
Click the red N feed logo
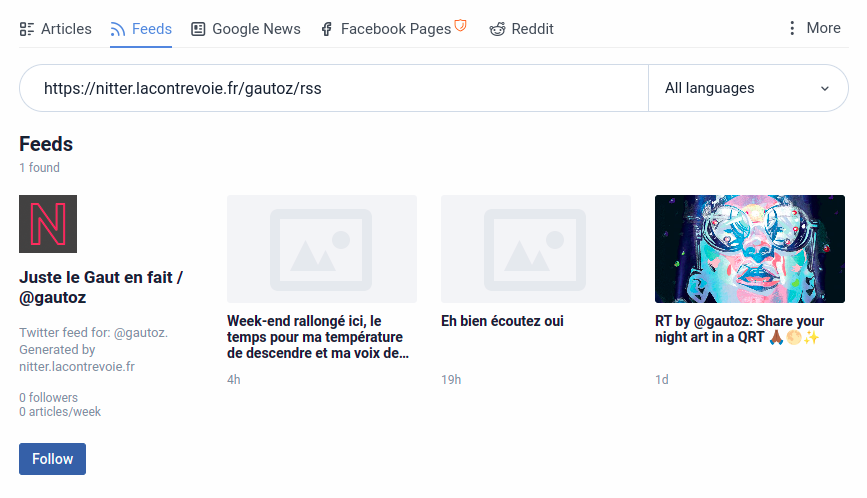(48, 224)
